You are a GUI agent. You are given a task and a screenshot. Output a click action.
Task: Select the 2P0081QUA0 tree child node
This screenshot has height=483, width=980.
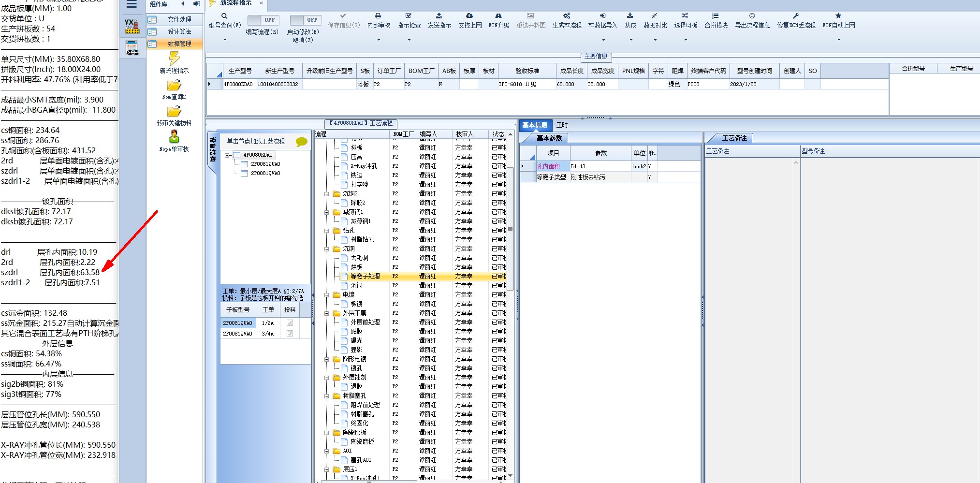(x=265, y=164)
